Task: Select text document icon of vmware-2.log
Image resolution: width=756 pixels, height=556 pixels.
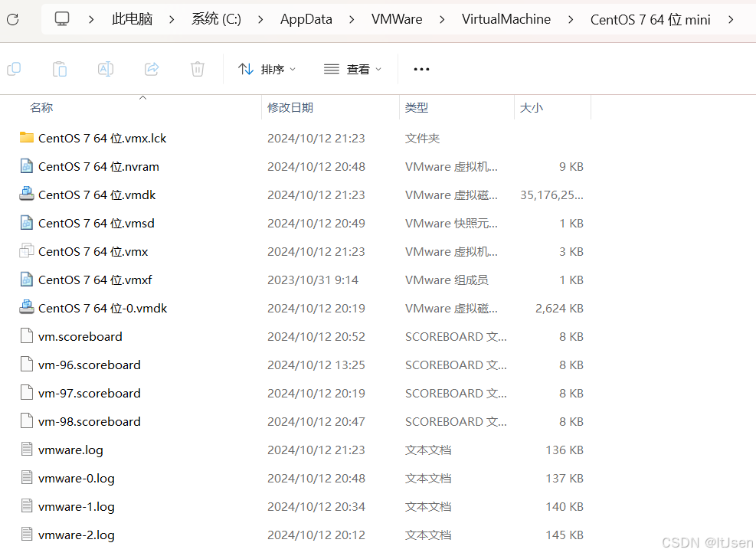Action: click(x=27, y=535)
